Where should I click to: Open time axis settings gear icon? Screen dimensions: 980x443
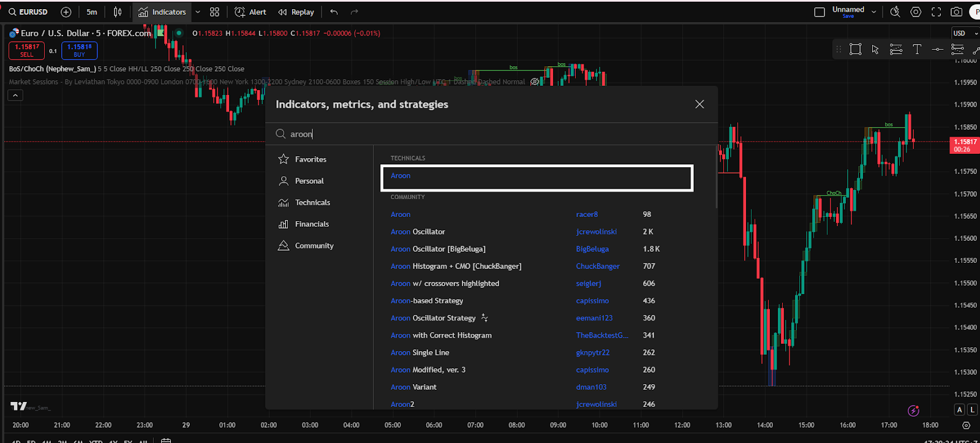pos(966,425)
